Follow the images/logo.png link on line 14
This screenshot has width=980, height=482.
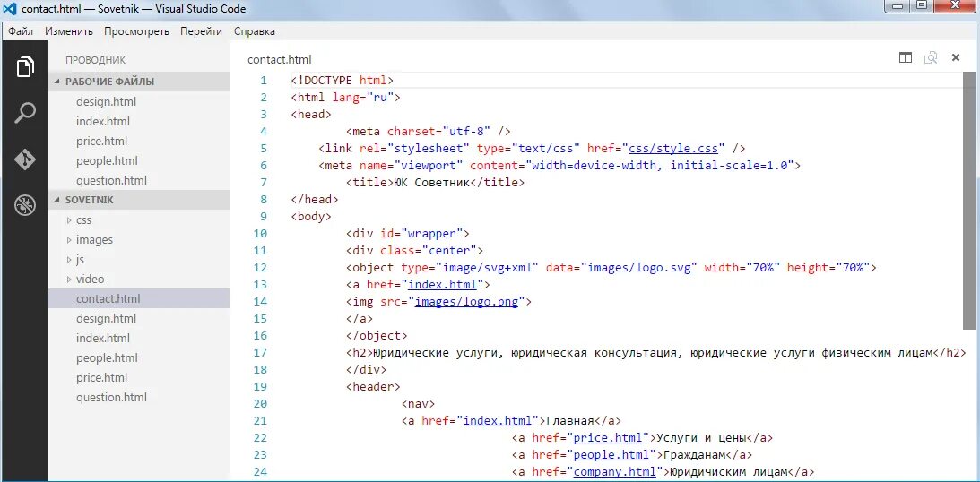coord(467,302)
